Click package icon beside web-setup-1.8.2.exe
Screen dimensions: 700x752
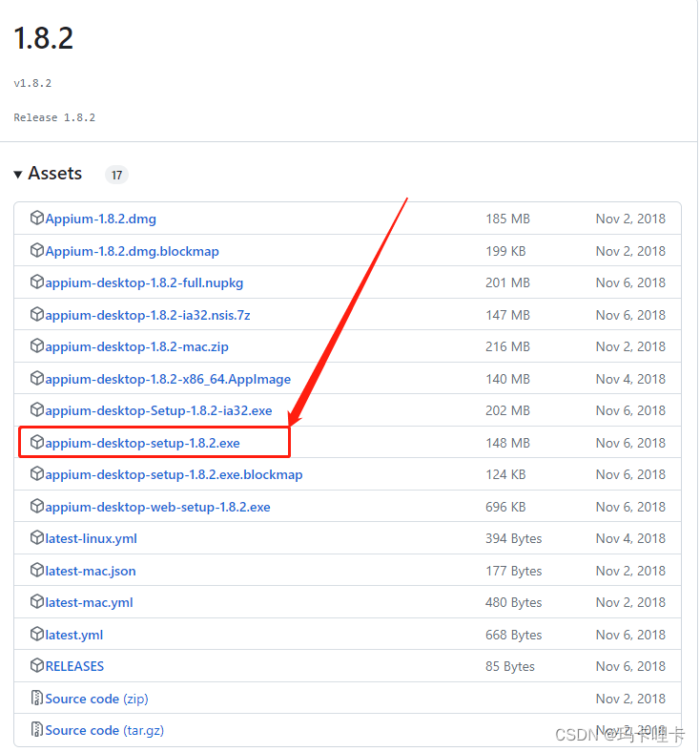(37, 506)
